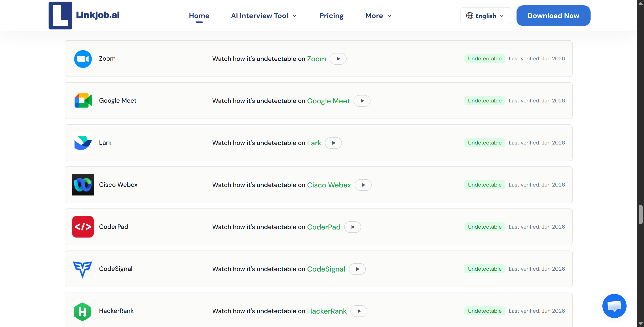Click the 'Zoom' platform name label
Screen dimensions: 644x327
(107, 59)
